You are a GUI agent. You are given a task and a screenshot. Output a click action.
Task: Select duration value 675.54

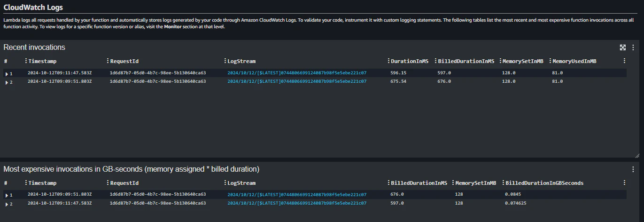398,81
